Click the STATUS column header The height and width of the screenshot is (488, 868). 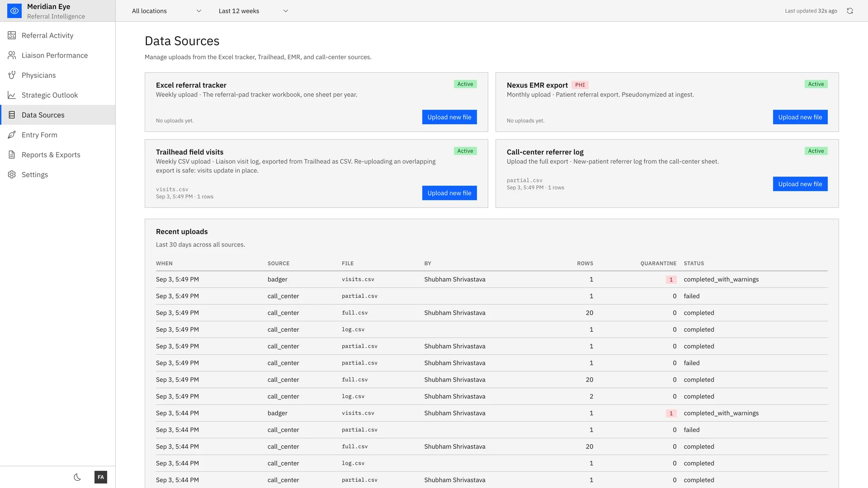click(x=694, y=263)
